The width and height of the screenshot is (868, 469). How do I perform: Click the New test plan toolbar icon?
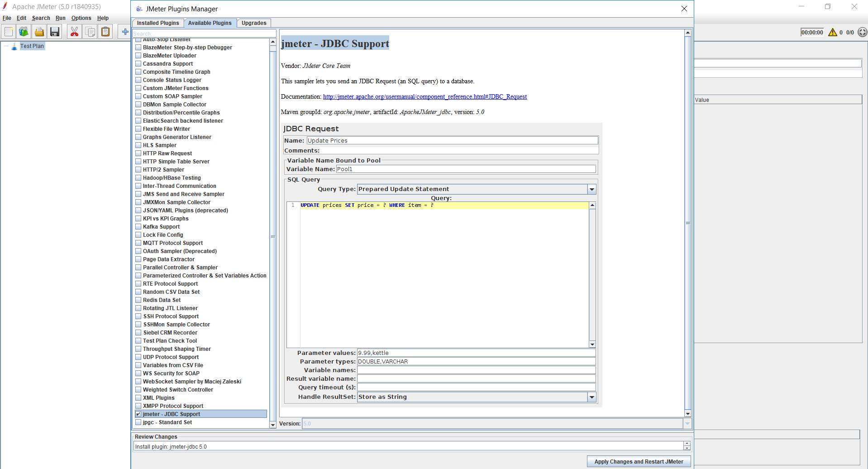(x=9, y=32)
